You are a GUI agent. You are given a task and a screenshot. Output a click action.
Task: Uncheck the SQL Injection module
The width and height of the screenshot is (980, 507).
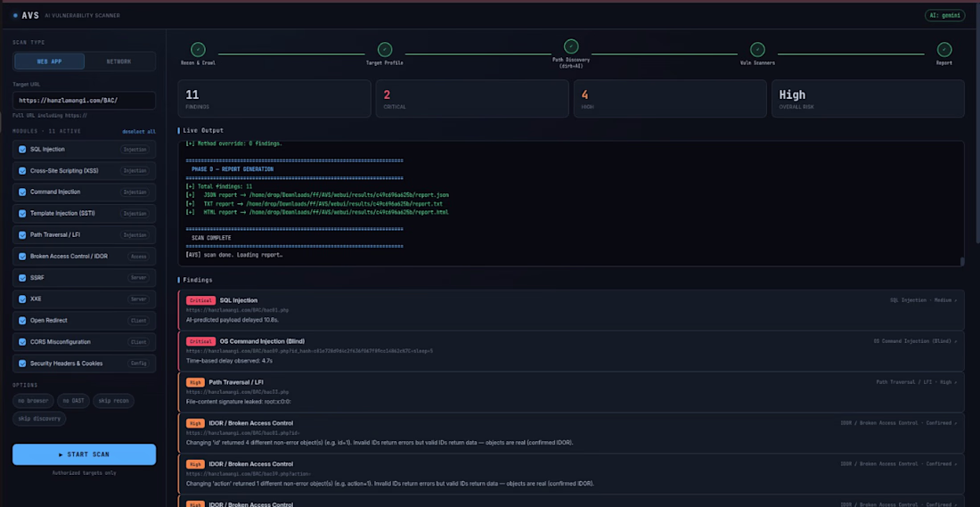(x=22, y=150)
